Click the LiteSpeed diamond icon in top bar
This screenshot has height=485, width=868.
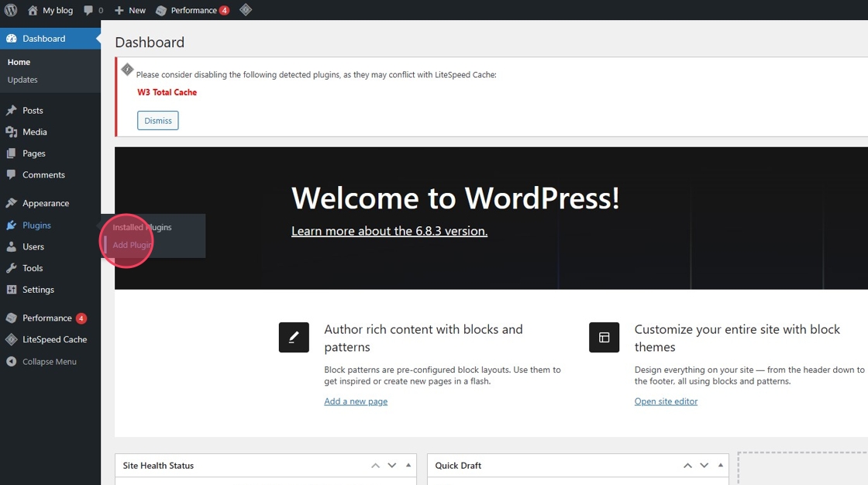(246, 10)
